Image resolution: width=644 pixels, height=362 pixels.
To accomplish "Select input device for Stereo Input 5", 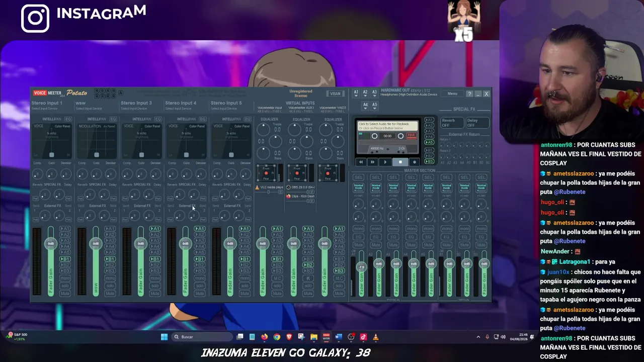I will click(225, 109).
